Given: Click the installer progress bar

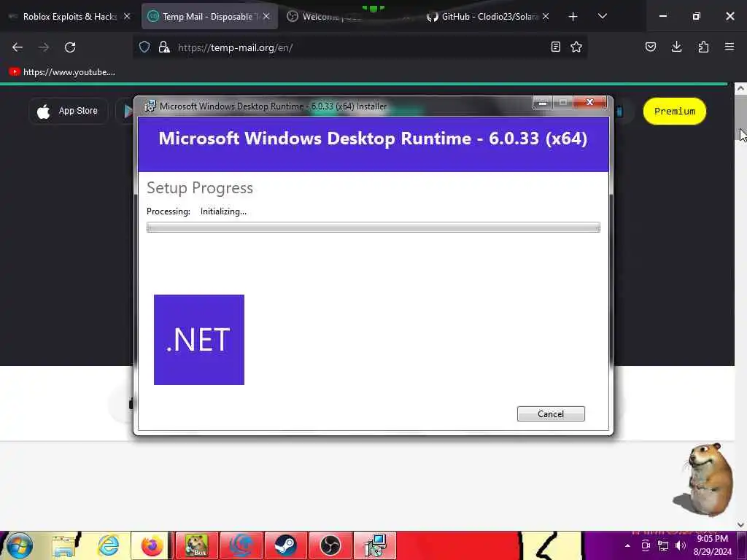Looking at the screenshot, I should [373, 227].
